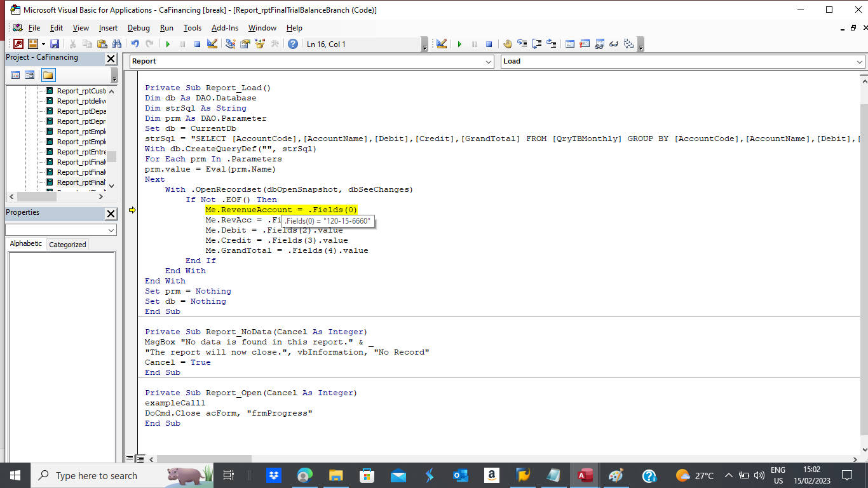The image size is (868, 488).
Task: Close the Project - CaFinancing panel
Action: 111,58
